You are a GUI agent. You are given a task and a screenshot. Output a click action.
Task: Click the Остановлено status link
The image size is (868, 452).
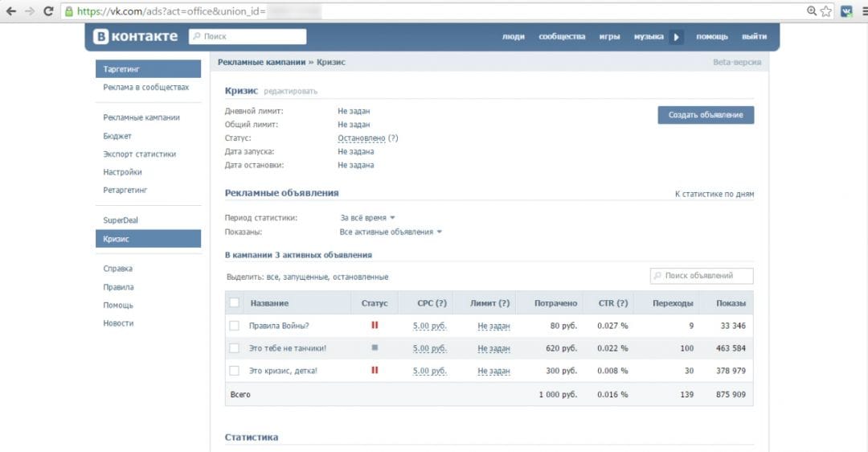pos(362,138)
